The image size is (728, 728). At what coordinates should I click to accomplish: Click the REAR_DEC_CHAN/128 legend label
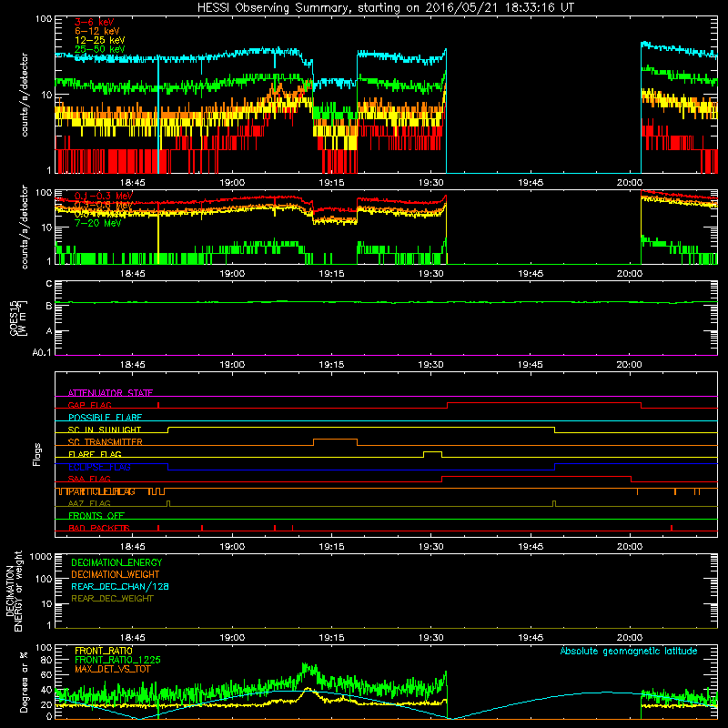(120, 587)
